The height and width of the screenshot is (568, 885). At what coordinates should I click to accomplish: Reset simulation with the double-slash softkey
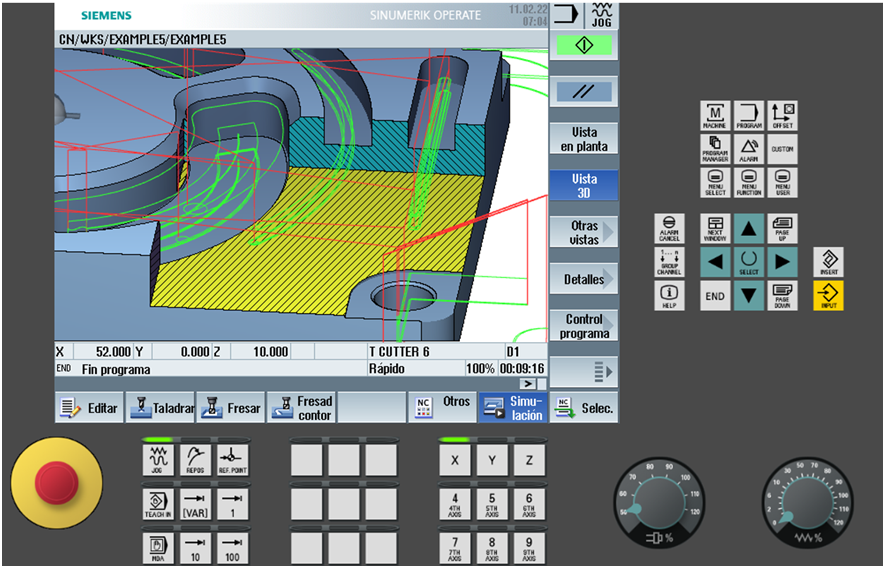tap(584, 91)
